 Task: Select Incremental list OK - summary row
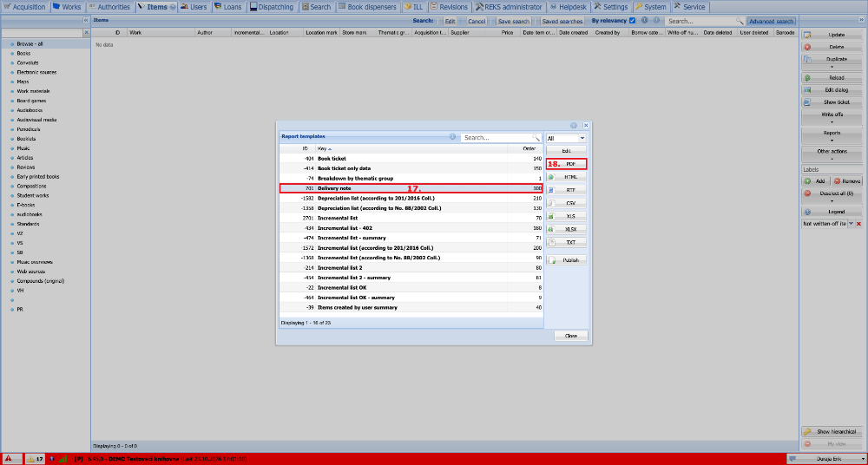411,298
